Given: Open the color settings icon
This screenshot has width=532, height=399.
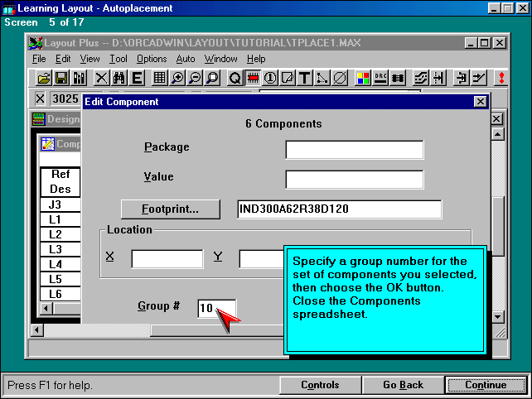Looking at the screenshot, I should [x=363, y=78].
